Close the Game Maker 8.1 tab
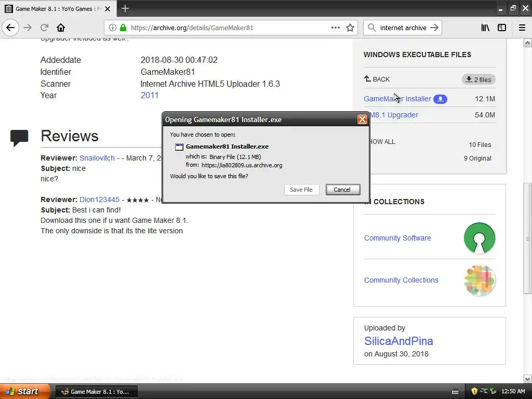Screen dimensions: 532x399 point(108,9)
